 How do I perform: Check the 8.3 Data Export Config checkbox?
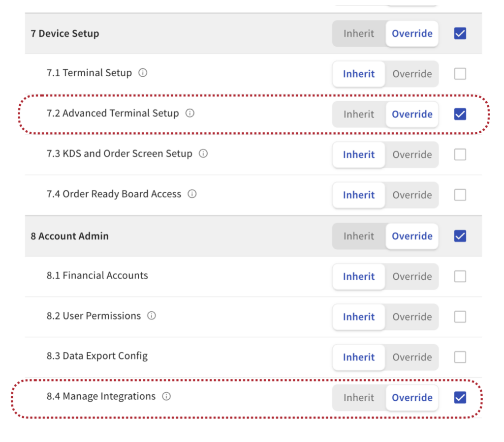(460, 357)
